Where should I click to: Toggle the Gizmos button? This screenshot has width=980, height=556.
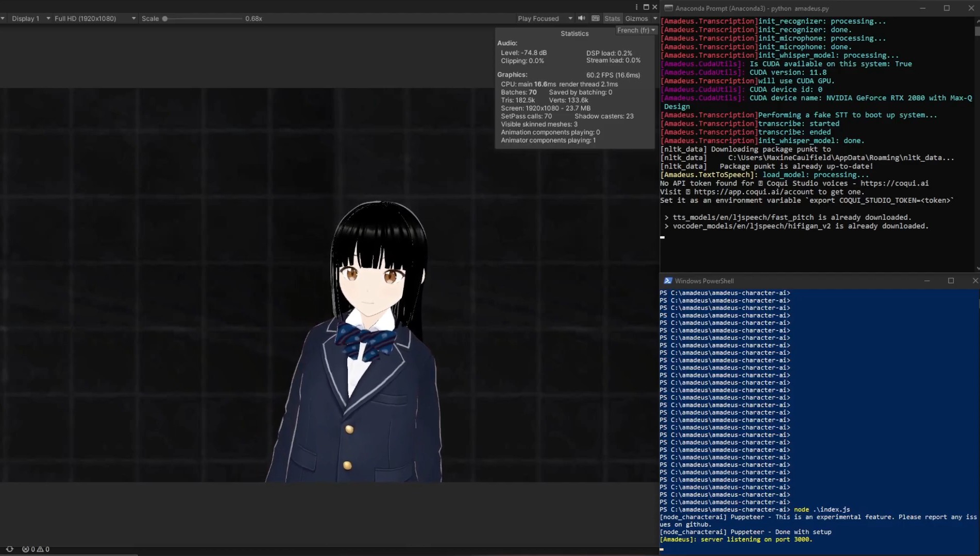[x=636, y=18]
